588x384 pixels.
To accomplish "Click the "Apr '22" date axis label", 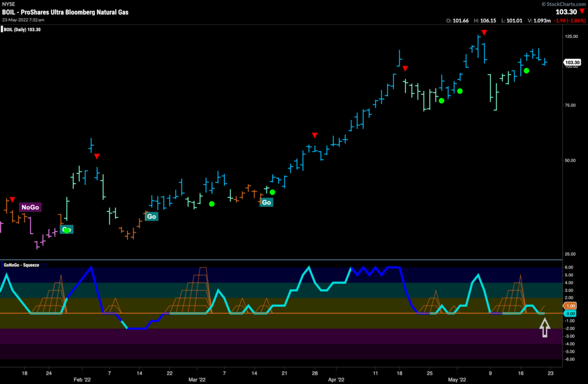I will [336, 379].
